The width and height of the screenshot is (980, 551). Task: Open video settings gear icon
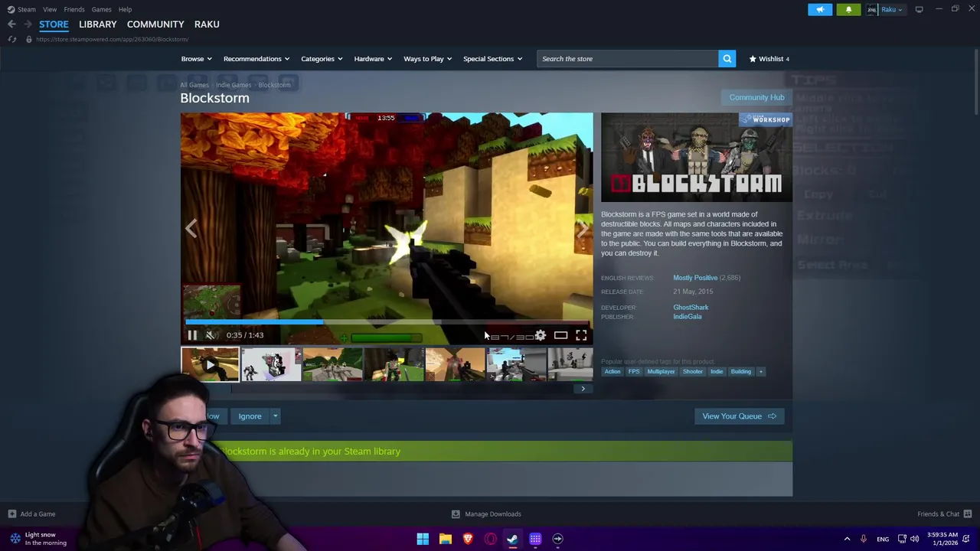tap(541, 335)
